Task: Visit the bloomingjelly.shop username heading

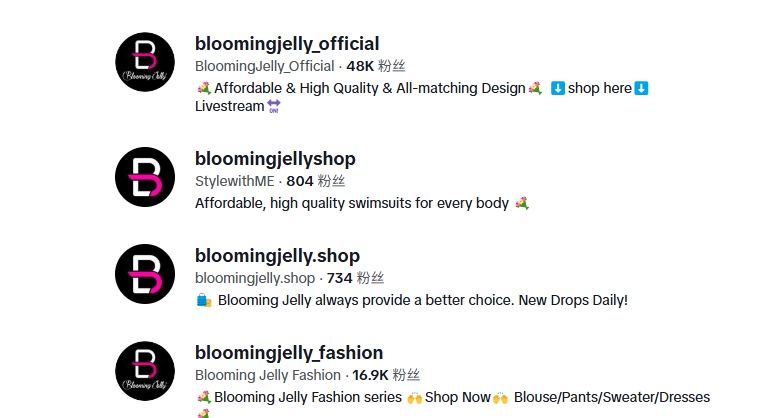Action: (277, 256)
